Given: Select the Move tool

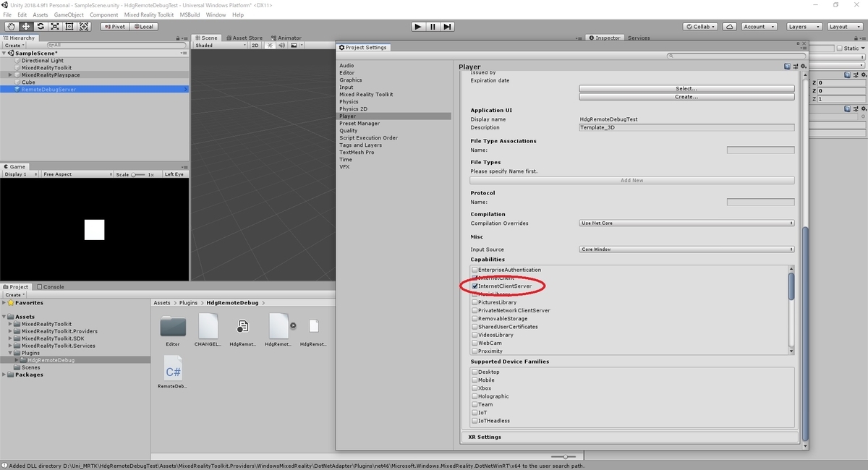Looking at the screenshot, I should (25, 27).
